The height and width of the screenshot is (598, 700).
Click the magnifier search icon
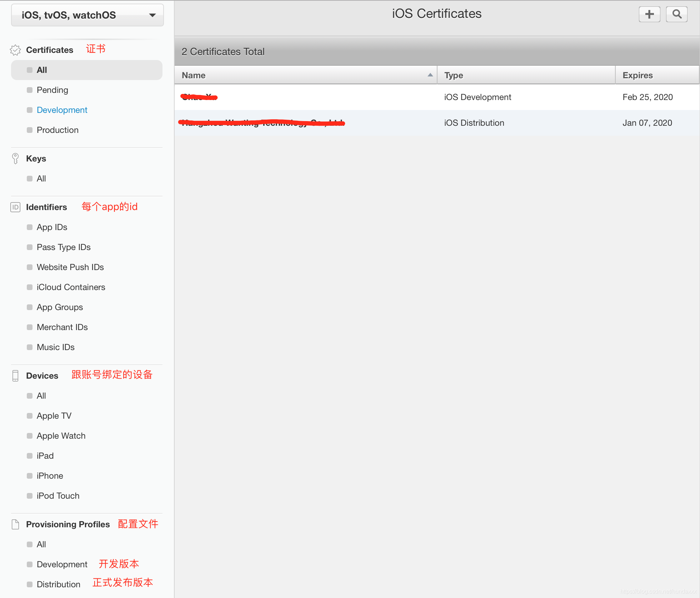pos(676,14)
